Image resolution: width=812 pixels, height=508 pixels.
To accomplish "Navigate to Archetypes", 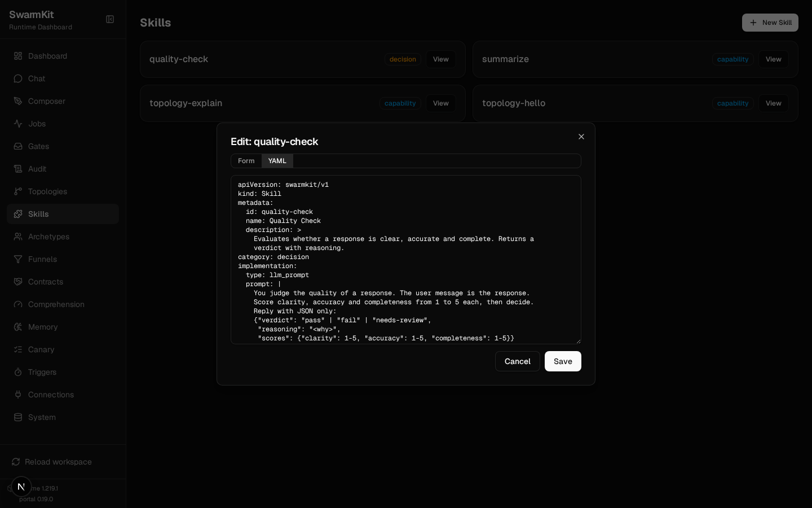I will tap(63, 237).
